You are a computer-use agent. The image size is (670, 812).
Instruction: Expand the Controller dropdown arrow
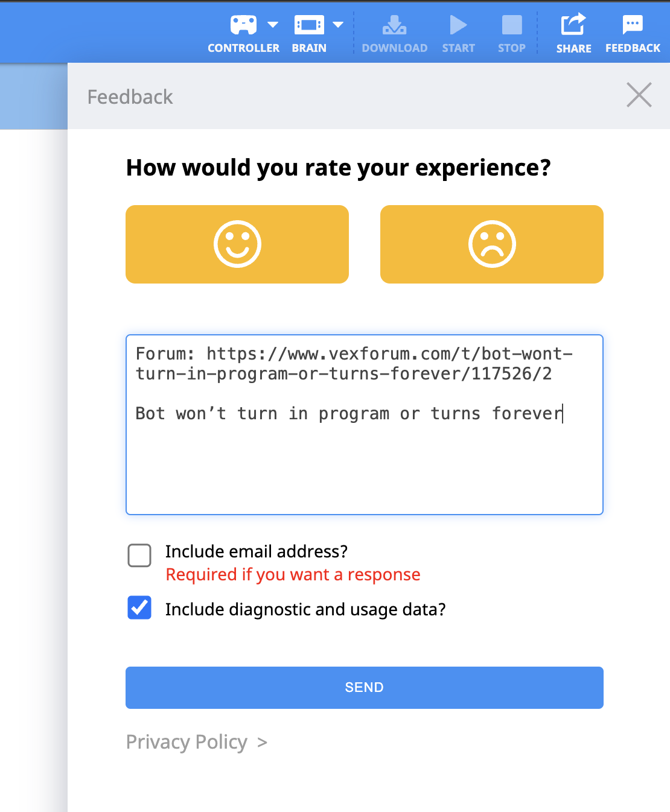tap(273, 25)
